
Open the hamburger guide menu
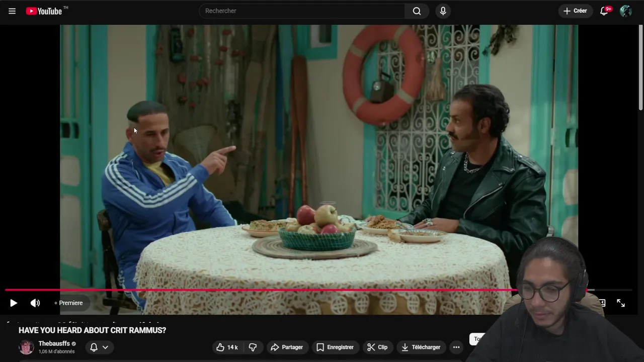12,11
